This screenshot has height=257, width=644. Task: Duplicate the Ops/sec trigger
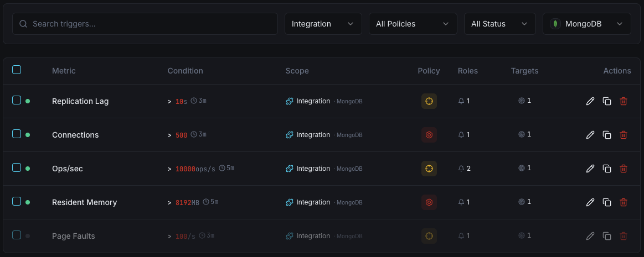[x=607, y=169]
